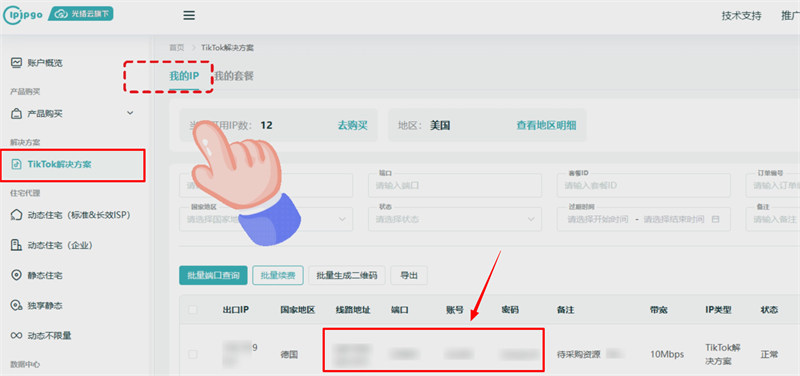Click the 动态不限量 infinity icon

17,336
